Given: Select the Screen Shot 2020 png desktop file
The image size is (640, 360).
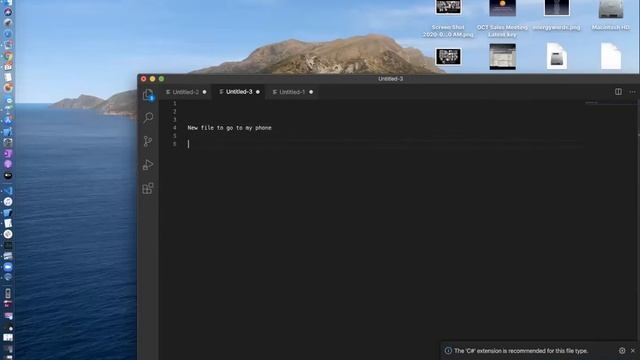Looking at the screenshot, I should pos(448,18).
